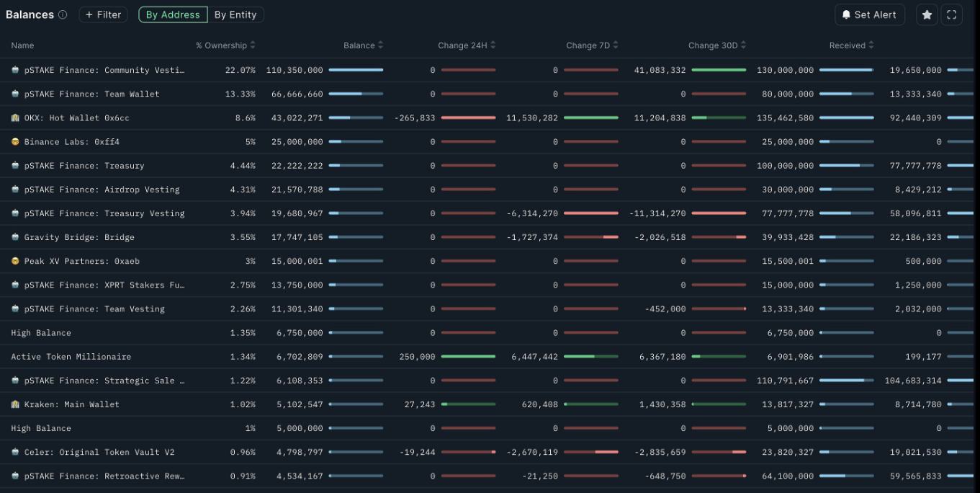
Task: Click the Gravity Bridge entity icon
Action: click(15, 237)
